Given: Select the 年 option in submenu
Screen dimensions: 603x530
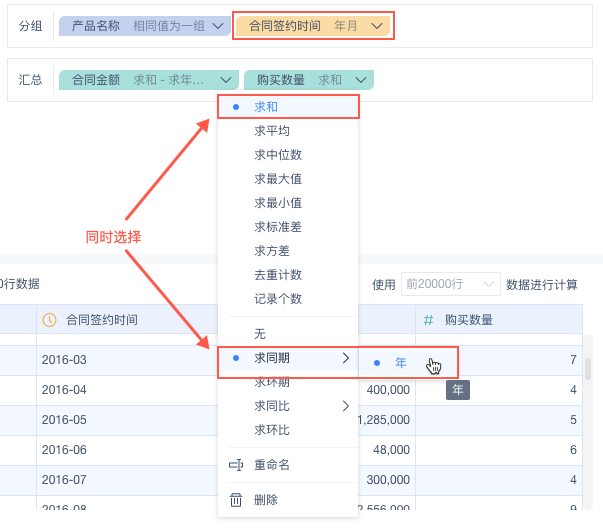Looking at the screenshot, I should point(401,362).
